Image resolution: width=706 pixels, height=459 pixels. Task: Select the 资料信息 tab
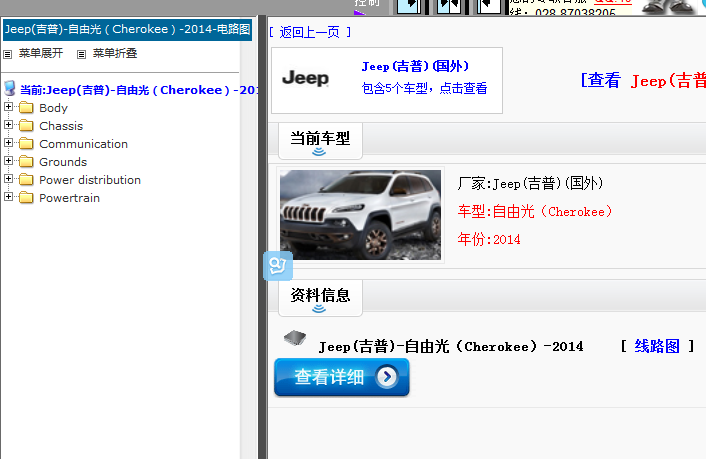pos(320,298)
